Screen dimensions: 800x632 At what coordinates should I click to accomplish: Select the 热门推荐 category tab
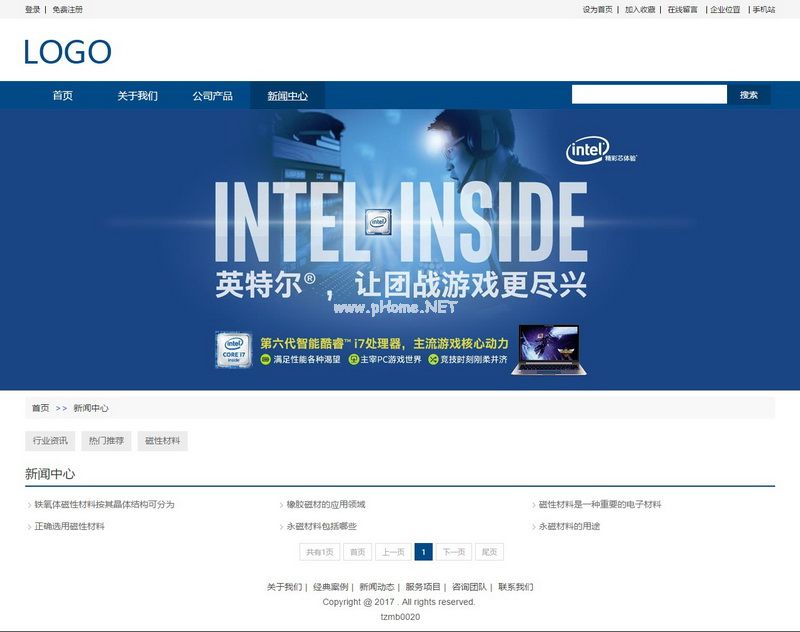point(106,441)
